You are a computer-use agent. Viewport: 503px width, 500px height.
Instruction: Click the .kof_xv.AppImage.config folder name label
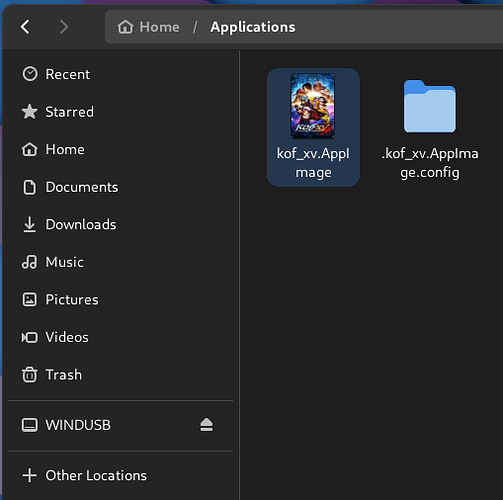pyautogui.click(x=430, y=163)
